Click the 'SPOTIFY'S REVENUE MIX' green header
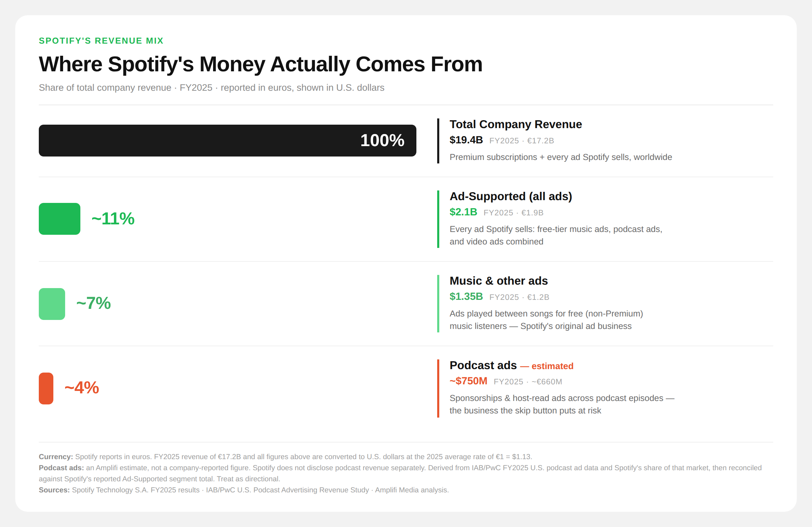The image size is (812, 527). pos(101,41)
